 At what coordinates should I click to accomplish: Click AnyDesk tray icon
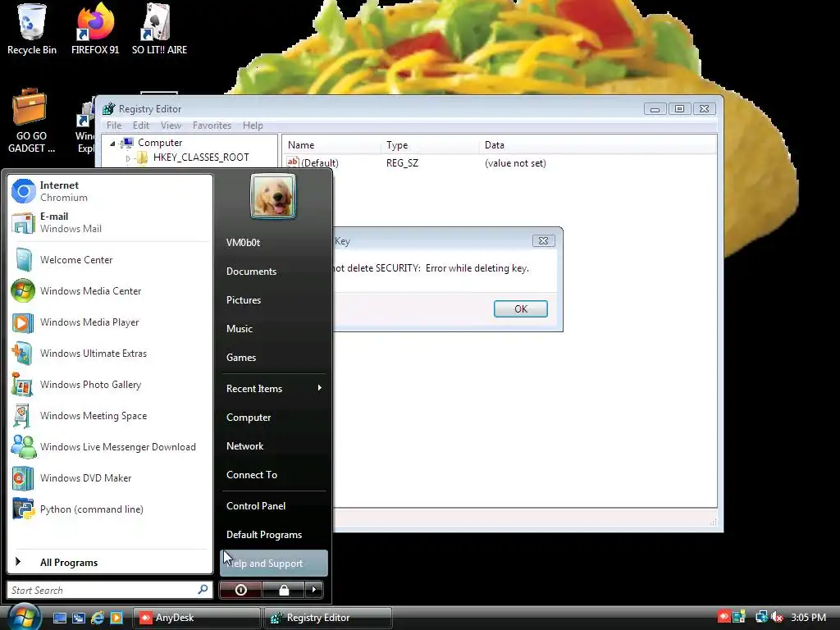coord(724,617)
